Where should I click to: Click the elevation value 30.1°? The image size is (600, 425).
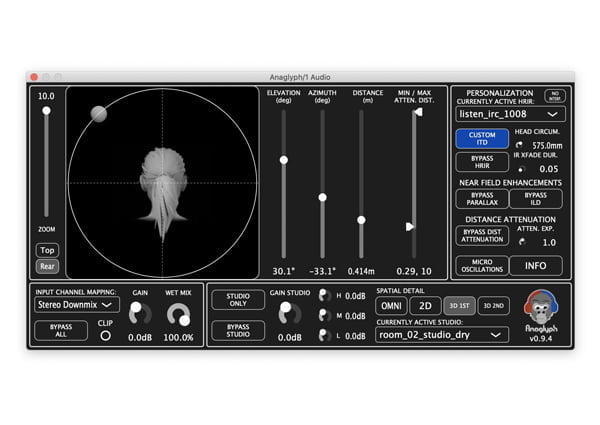284,271
